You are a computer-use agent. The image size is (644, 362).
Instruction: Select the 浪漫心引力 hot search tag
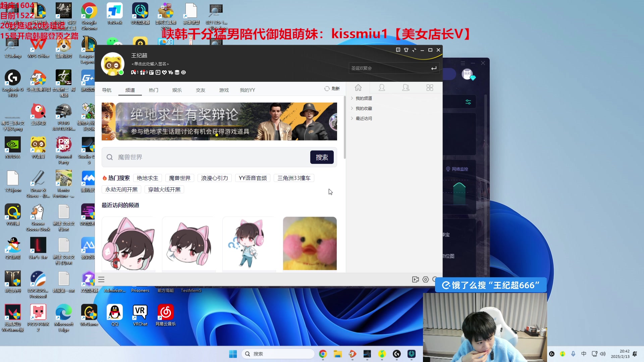pyautogui.click(x=215, y=178)
